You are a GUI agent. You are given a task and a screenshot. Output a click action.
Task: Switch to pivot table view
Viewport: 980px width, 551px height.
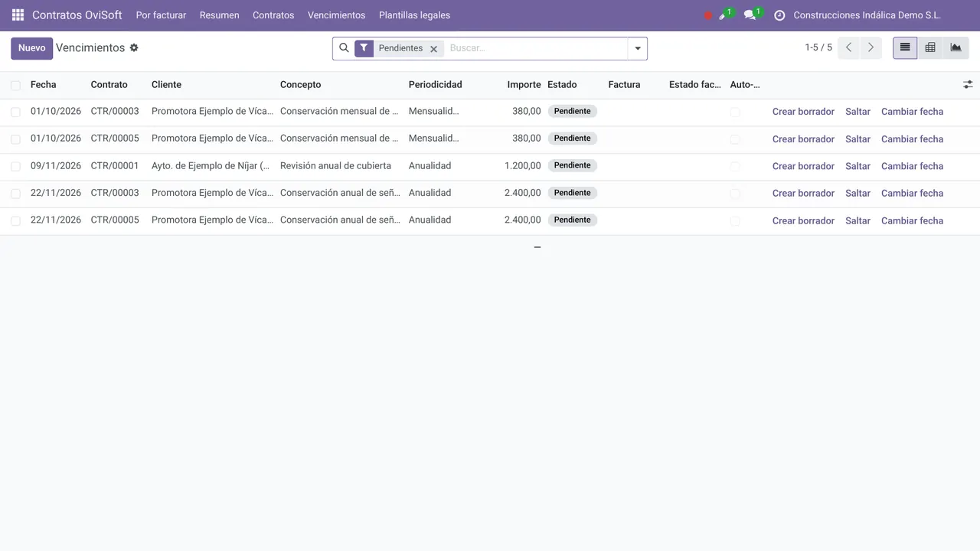[x=930, y=47]
